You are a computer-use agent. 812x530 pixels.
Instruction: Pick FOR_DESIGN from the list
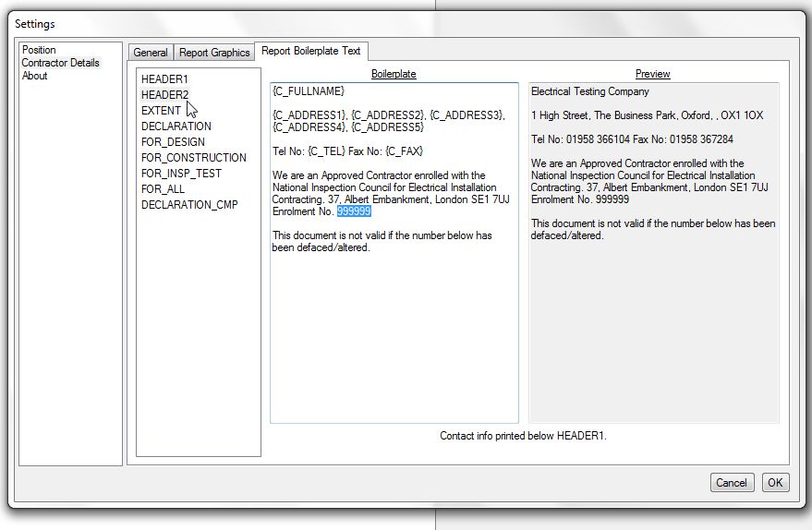(x=173, y=142)
